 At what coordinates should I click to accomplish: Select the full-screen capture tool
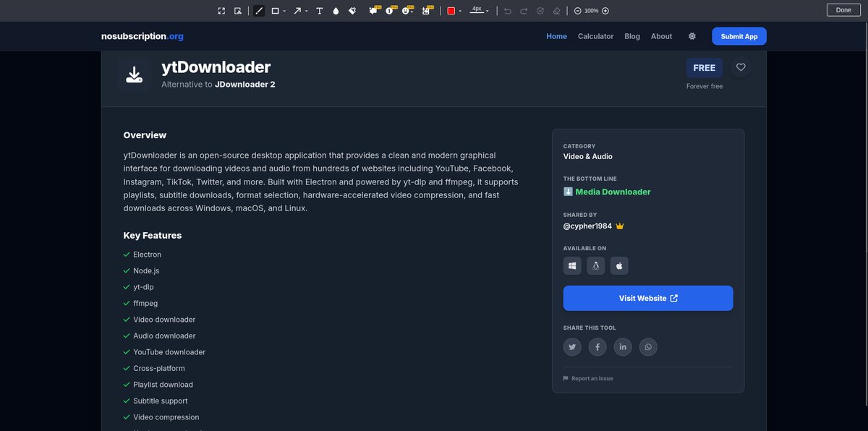coord(222,11)
